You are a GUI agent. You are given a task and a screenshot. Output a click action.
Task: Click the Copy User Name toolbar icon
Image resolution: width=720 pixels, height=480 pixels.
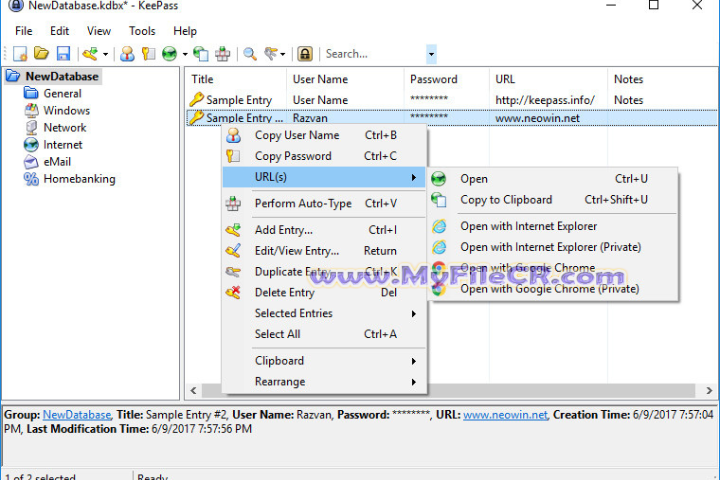127,54
